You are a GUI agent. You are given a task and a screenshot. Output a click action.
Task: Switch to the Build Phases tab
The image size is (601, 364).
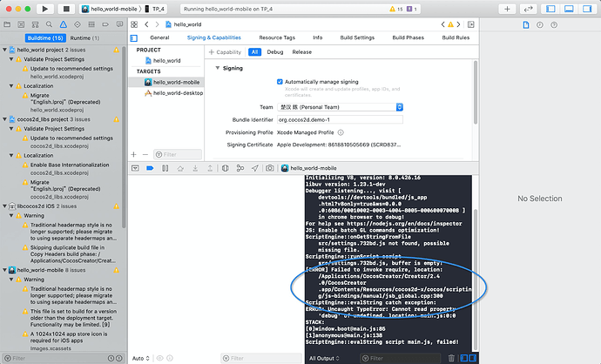[409, 37]
